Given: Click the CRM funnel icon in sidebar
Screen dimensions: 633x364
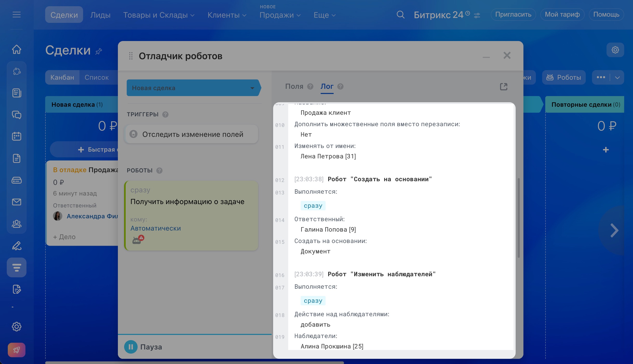Looking at the screenshot, I should click(x=17, y=267).
